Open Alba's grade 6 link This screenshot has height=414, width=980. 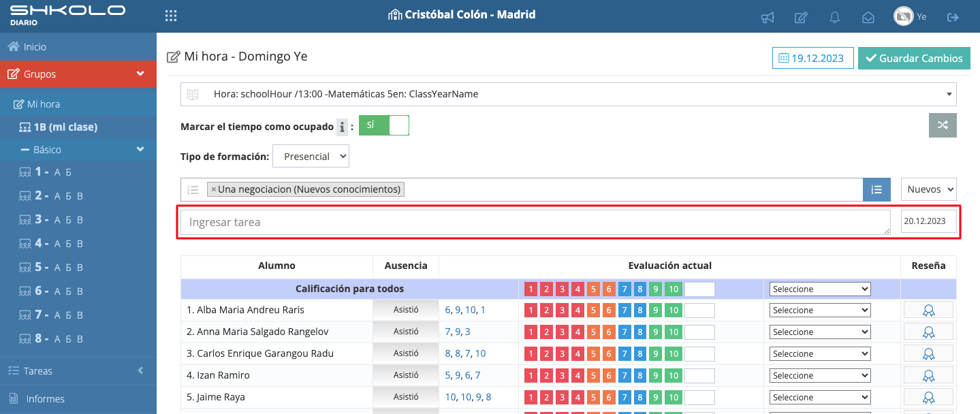tap(447, 310)
